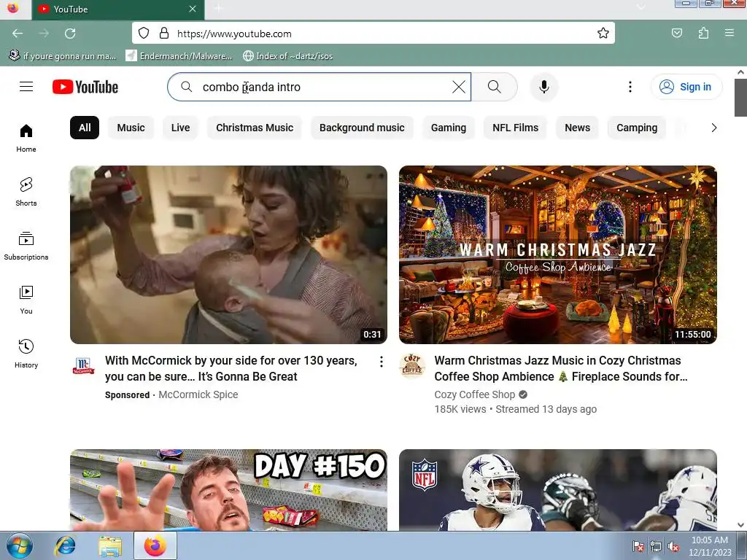
Task: Select the All filter chip
Action: pyautogui.click(x=85, y=128)
